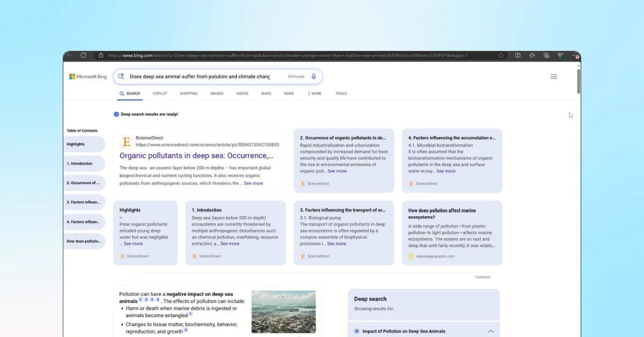Click nationalgeographic.com source label
Screen dimensions: 644x337
point(435,257)
